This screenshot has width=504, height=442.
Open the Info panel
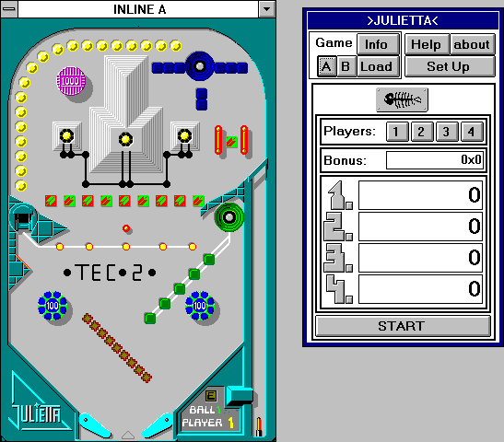[378, 44]
